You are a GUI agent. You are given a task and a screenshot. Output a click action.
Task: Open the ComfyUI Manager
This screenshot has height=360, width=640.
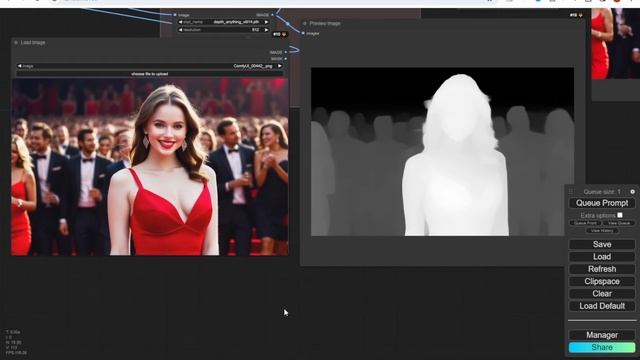(602, 335)
